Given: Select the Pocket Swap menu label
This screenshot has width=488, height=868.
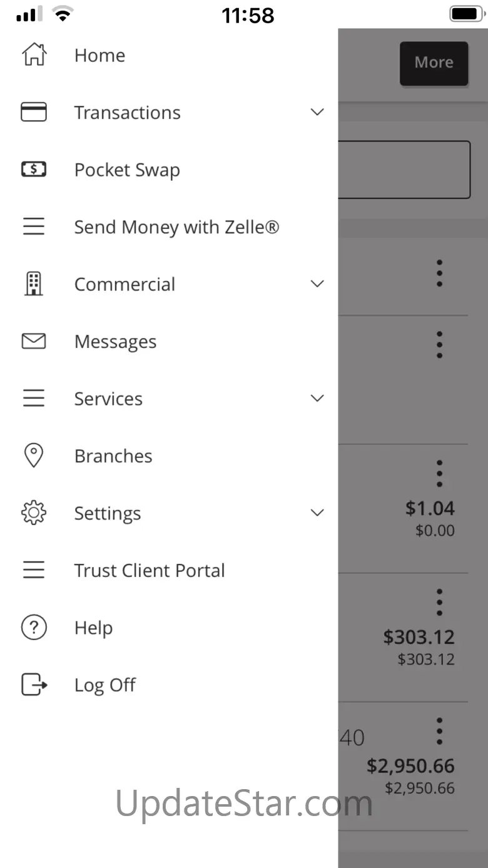Looking at the screenshot, I should pyautogui.click(x=127, y=170).
